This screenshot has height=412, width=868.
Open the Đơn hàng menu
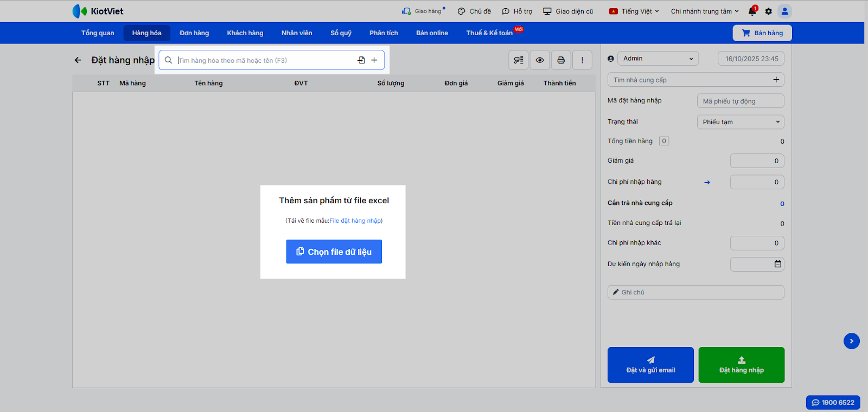pos(194,33)
